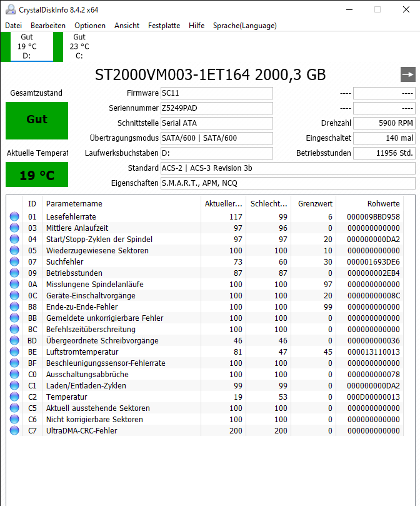Click raw value 000013110013
The height and width of the screenshot is (506, 420).
[373, 352]
